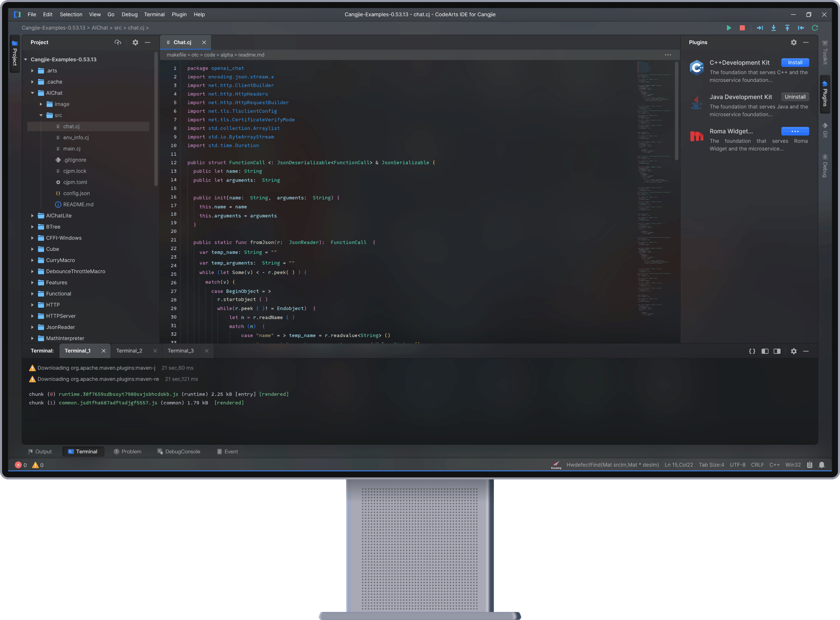Toggle left split layout in terminal toolbar

click(765, 351)
